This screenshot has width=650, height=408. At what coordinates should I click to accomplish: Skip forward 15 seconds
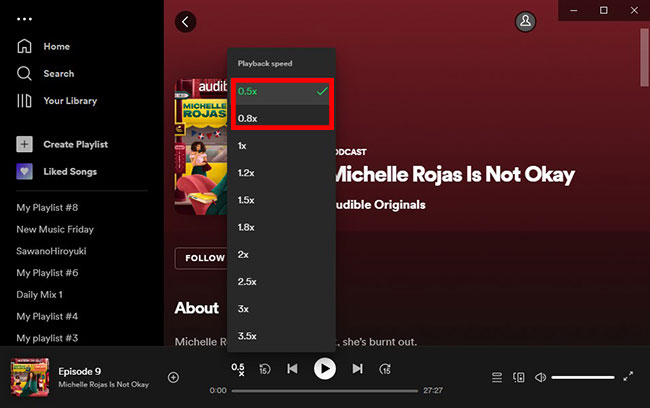click(385, 369)
